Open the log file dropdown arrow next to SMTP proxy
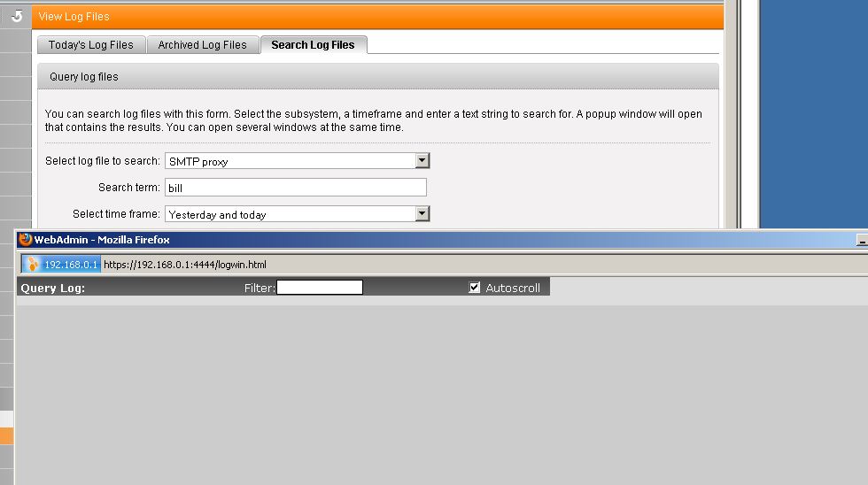This screenshot has width=868, height=485. point(422,161)
